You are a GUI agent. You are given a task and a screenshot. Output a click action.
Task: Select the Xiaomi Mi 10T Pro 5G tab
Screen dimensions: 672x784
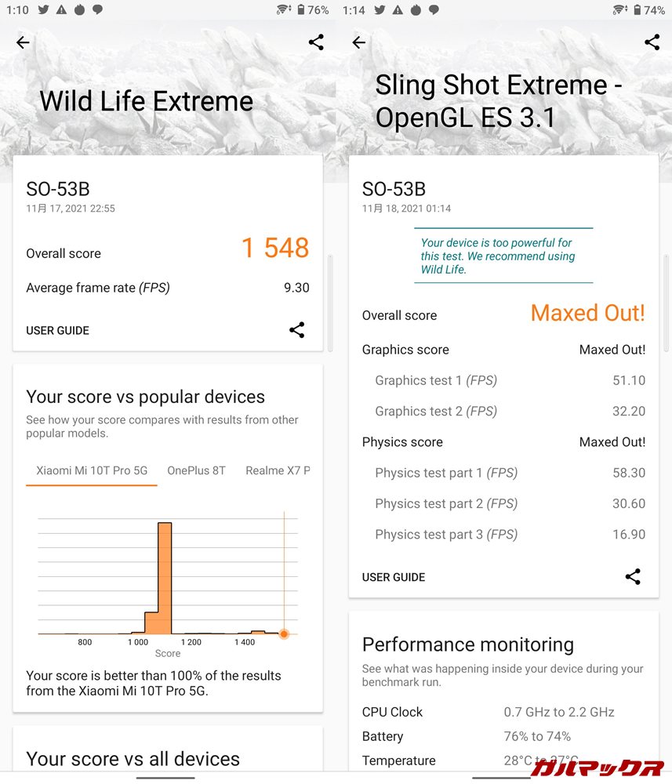pyautogui.click(x=92, y=470)
